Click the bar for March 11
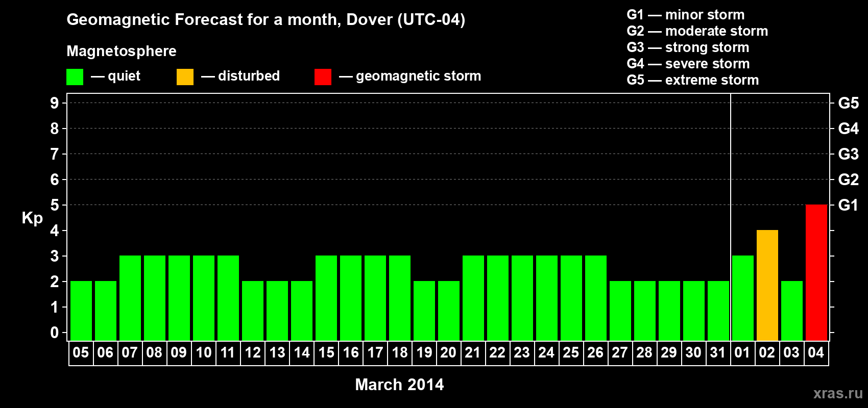The height and width of the screenshot is (408, 868). 228,298
